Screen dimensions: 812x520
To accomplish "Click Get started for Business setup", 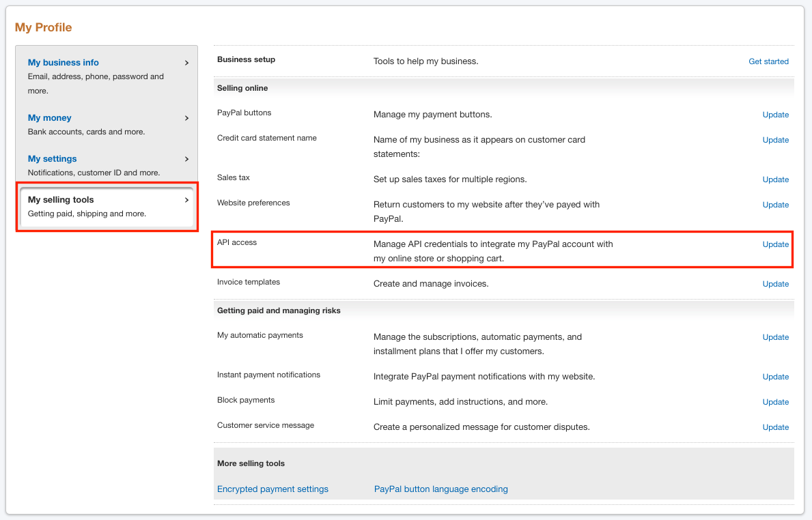I will [x=768, y=61].
